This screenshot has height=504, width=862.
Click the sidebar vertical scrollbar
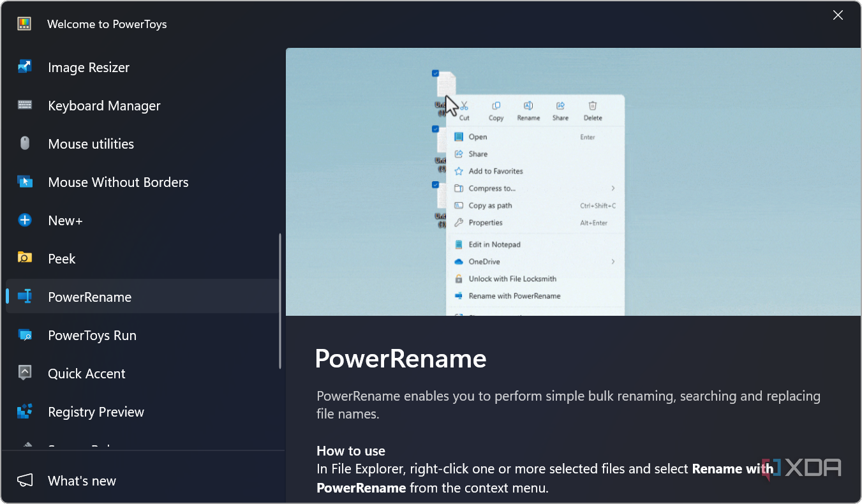click(280, 300)
